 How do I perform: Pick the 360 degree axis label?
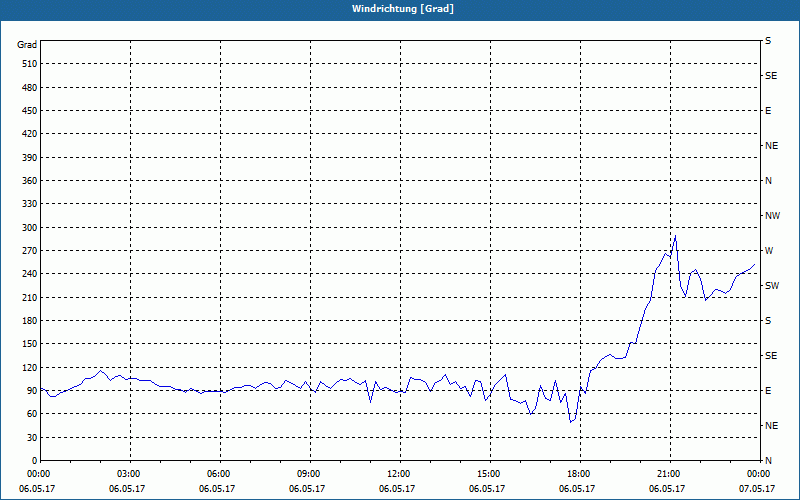(30, 181)
